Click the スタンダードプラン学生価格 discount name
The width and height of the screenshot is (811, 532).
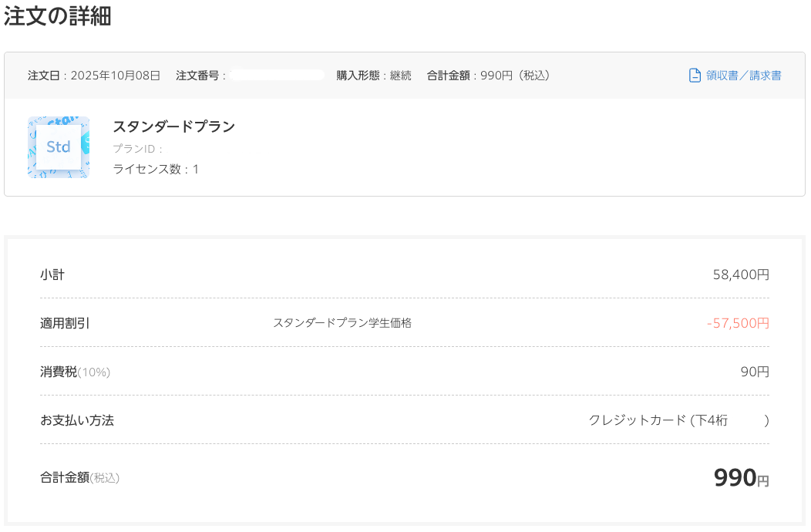(x=342, y=323)
